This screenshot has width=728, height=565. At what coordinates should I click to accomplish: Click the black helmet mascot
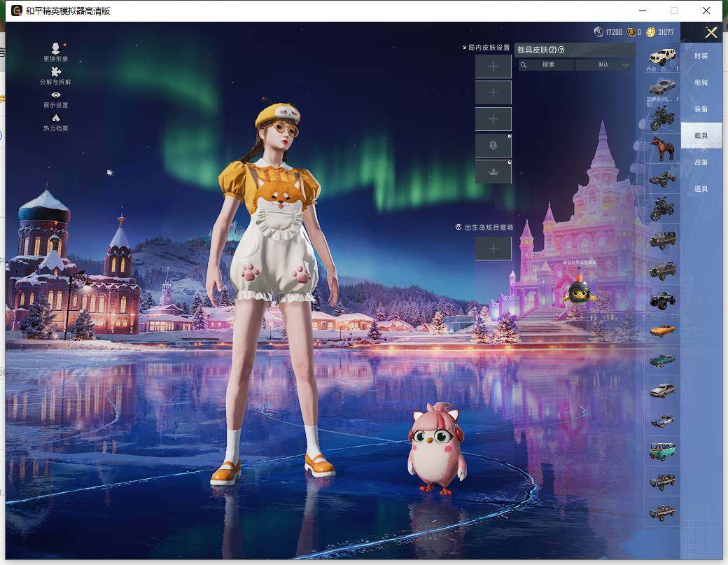click(579, 290)
